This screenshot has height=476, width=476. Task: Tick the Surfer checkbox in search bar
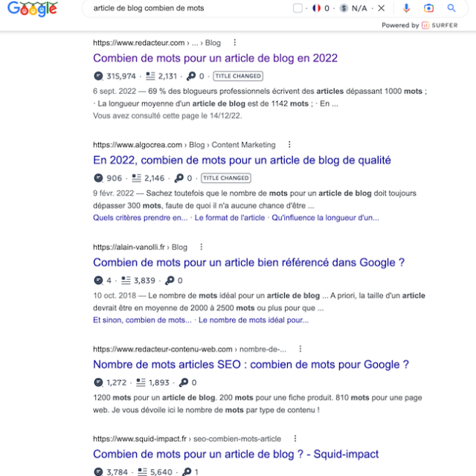pos(297,8)
